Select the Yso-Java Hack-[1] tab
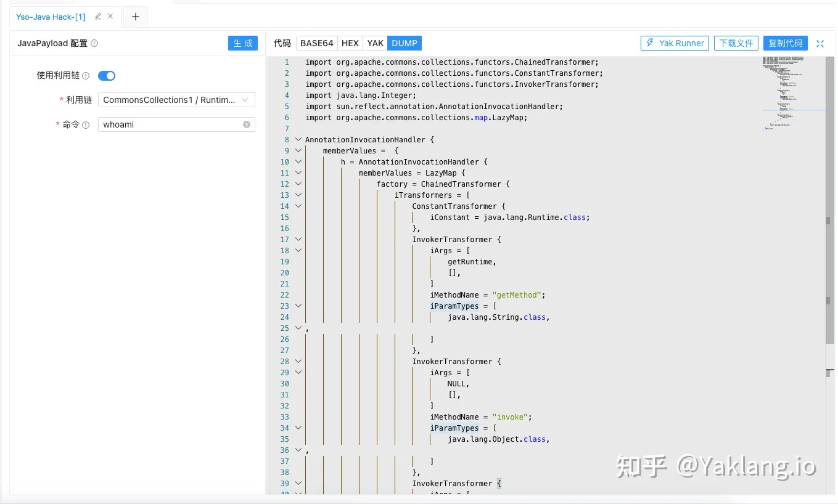Screen dimensions: 838x504 51,17
